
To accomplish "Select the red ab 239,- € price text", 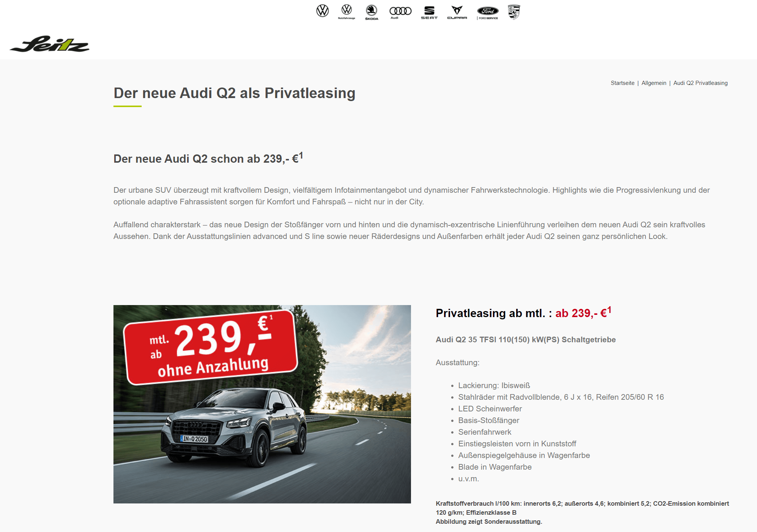I will (583, 313).
